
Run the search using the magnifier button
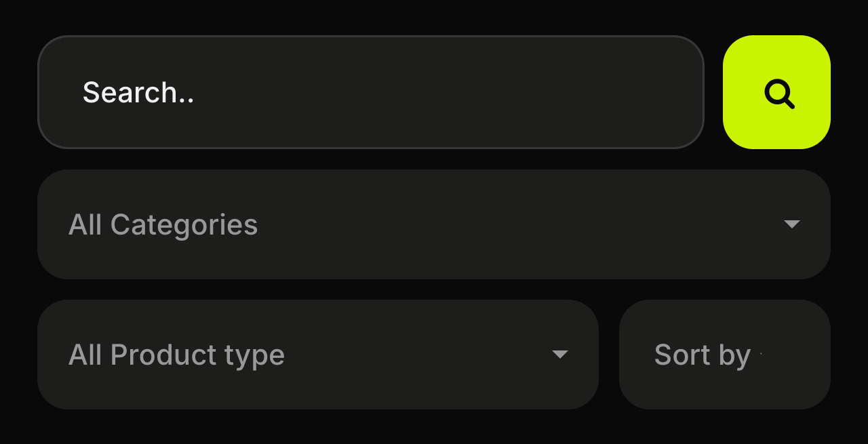click(x=776, y=92)
